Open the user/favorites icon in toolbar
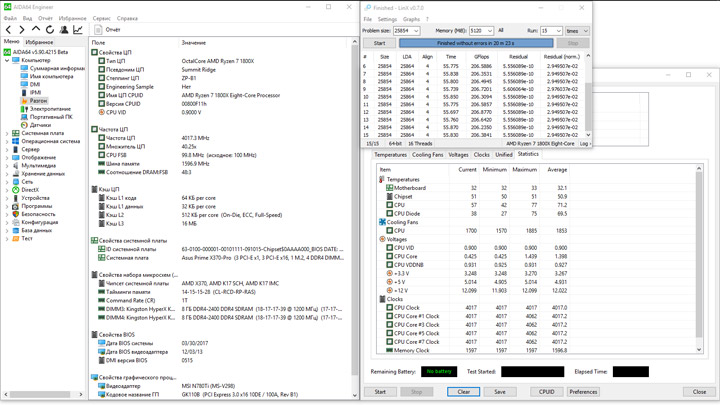This screenshot has height=405, width=720. pos(64,30)
